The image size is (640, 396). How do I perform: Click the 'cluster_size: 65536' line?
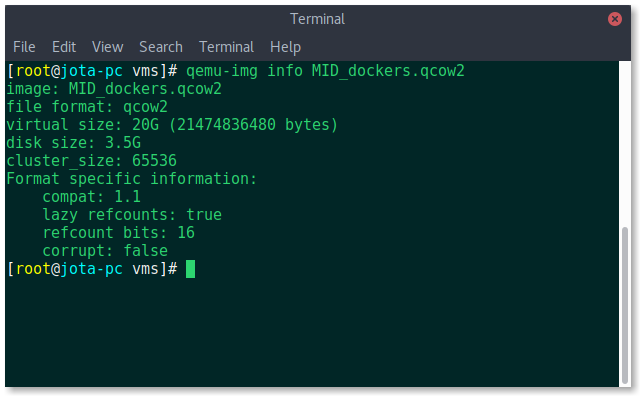[x=91, y=161]
